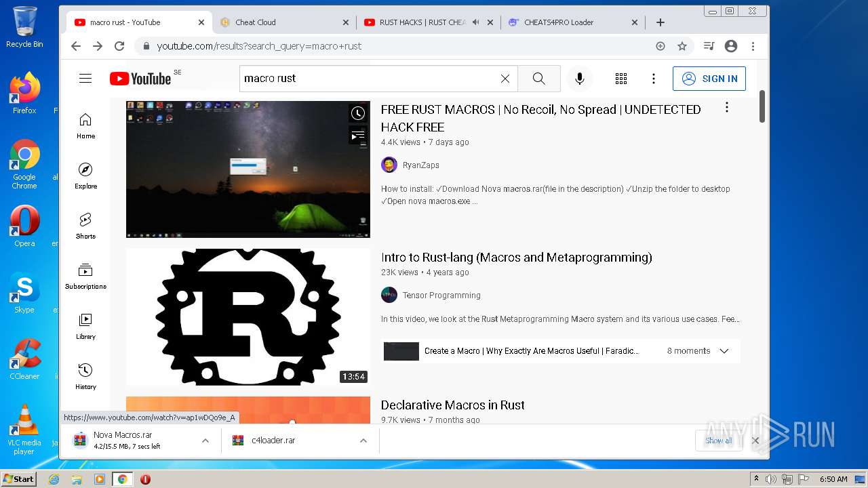Screen dimensions: 868x488
Task: Close the downloads bar
Action: (x=755, y=441)
